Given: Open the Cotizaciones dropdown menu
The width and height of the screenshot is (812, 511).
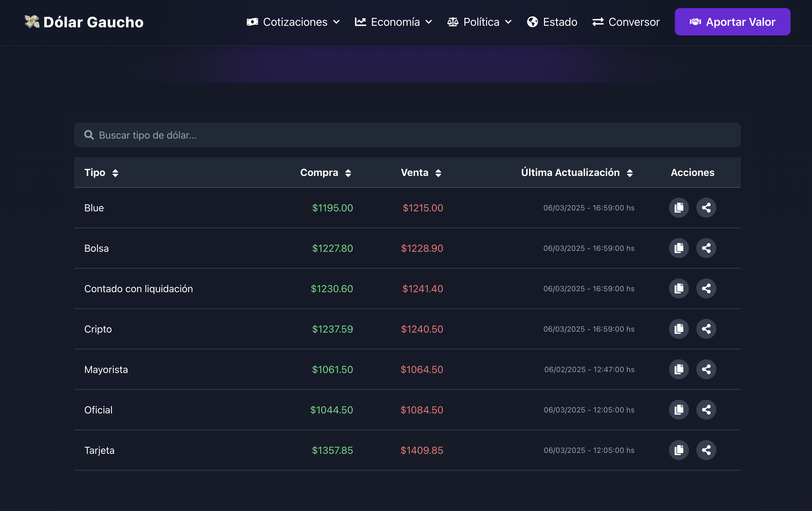Looking at the screenshot, I should pos(293,22).
